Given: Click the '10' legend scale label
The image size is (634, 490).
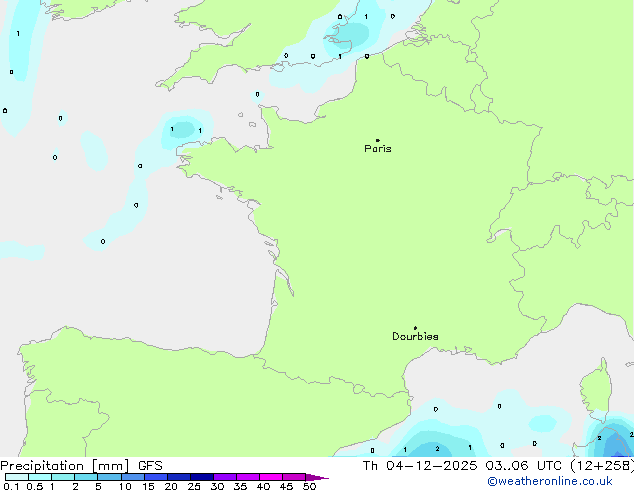Looking at the screenshot, I should pos(125,486).
